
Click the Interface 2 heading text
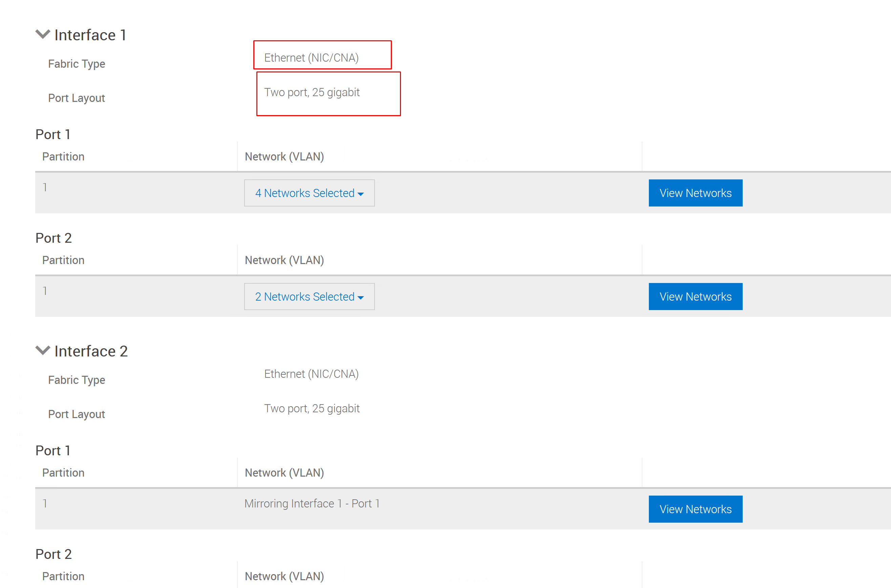[x=91, y=351]
